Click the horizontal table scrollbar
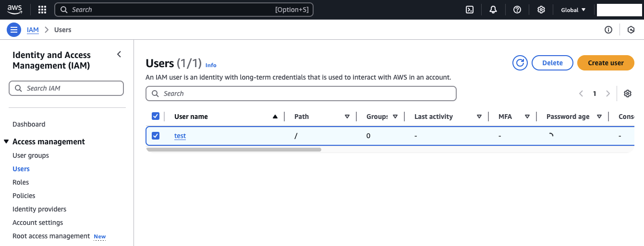The height and width of the screenshot is (246, 644). (234, 150)
